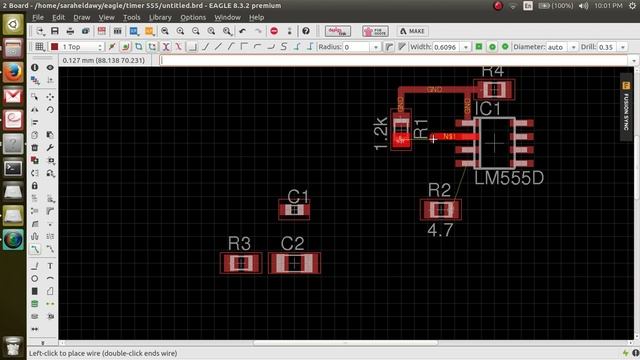640x360 pixels.
Task: Open the File menu
Action: click(x=38, y=17)
